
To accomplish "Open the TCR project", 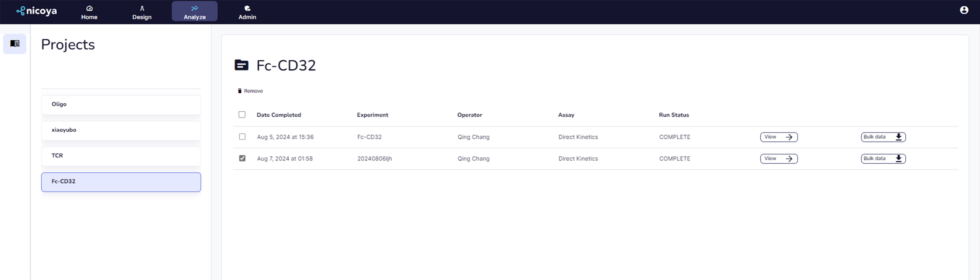I will [121, 156].
